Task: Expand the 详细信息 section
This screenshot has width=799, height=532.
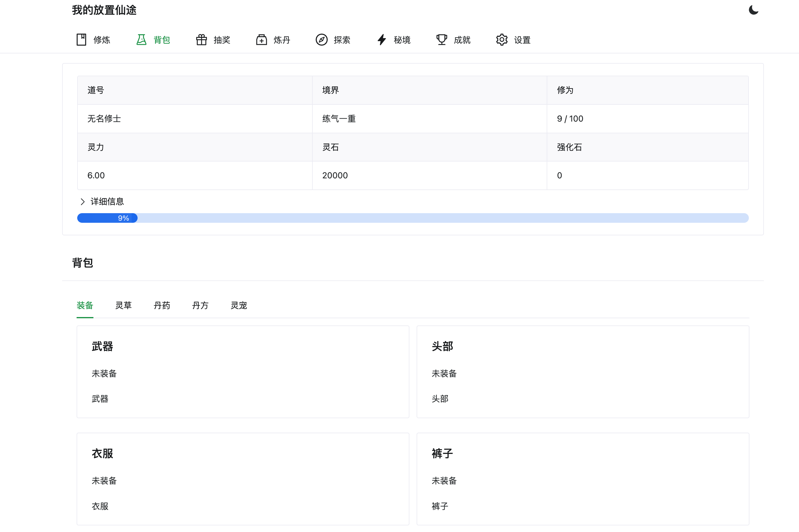Action: (x=102, y=201)
